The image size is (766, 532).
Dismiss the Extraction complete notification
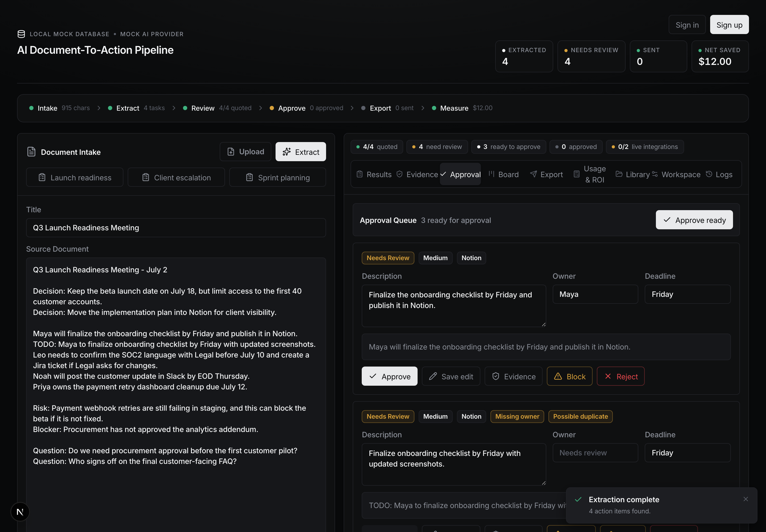pos(746,499)
